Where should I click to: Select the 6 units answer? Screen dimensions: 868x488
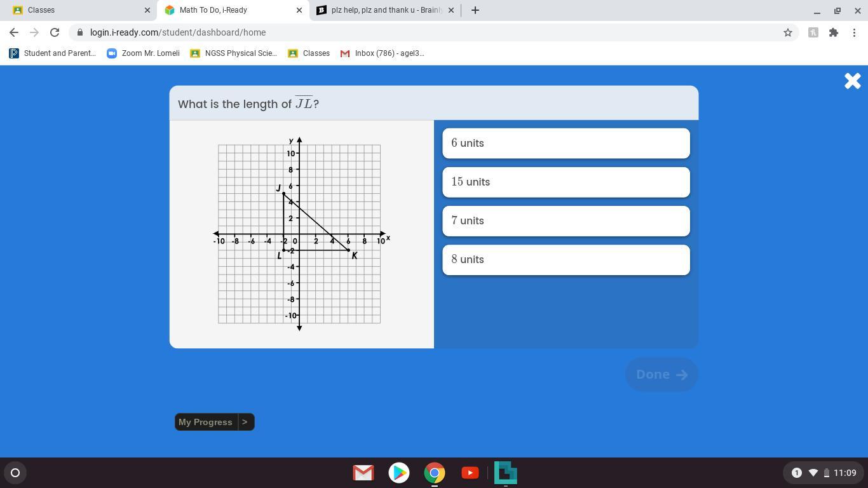(566, 143)
